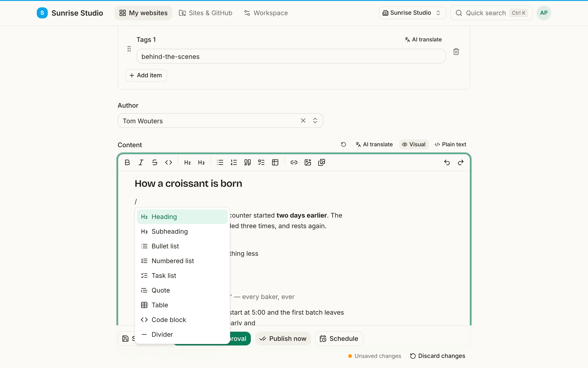
Task: Choose Subheading from slash menu
Action: point(182,231)
